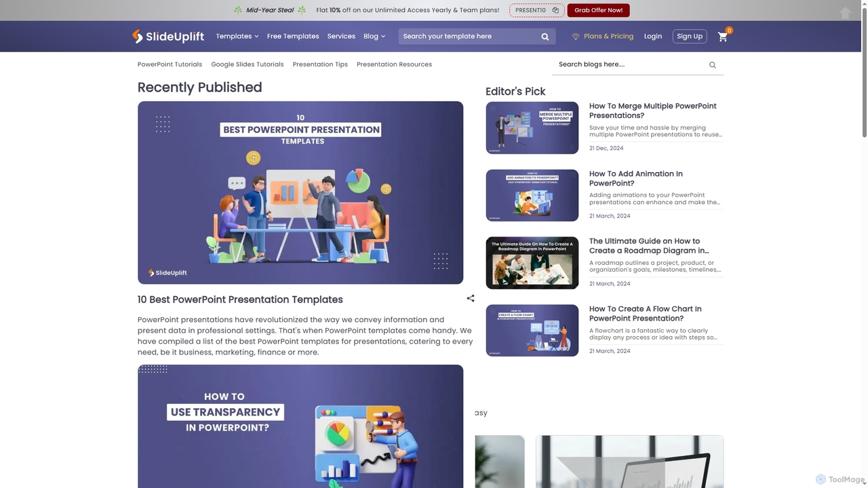Click the Mid-Year Steal promo text
Screen dimensions: 868x488
coord(270,10)
